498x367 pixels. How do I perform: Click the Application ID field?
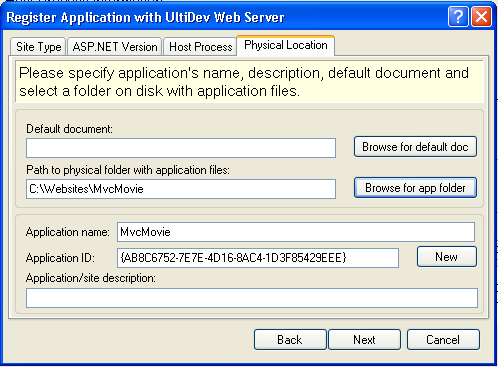click(258, 258)
